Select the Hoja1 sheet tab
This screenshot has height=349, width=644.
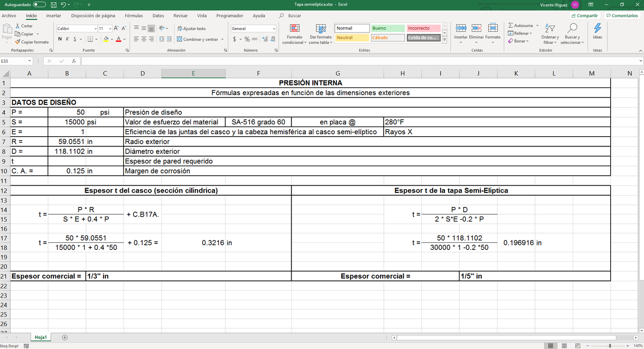click(41, 337)
